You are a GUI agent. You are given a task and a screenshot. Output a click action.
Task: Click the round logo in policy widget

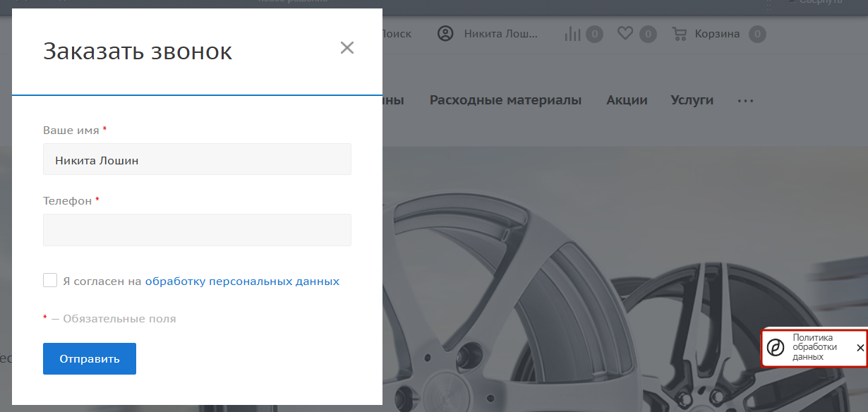click(776, 348)
